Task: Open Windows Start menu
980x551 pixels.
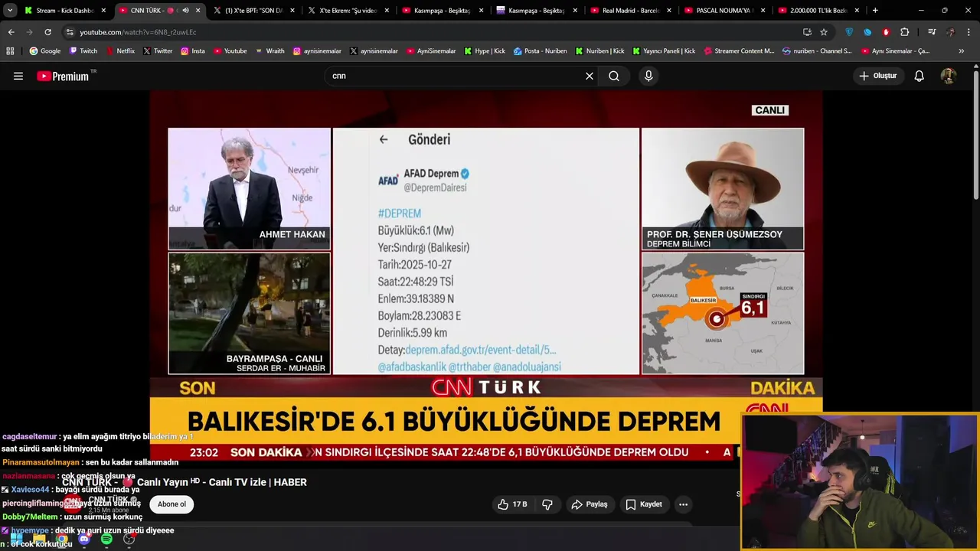Action: click(x=17, y=539)
